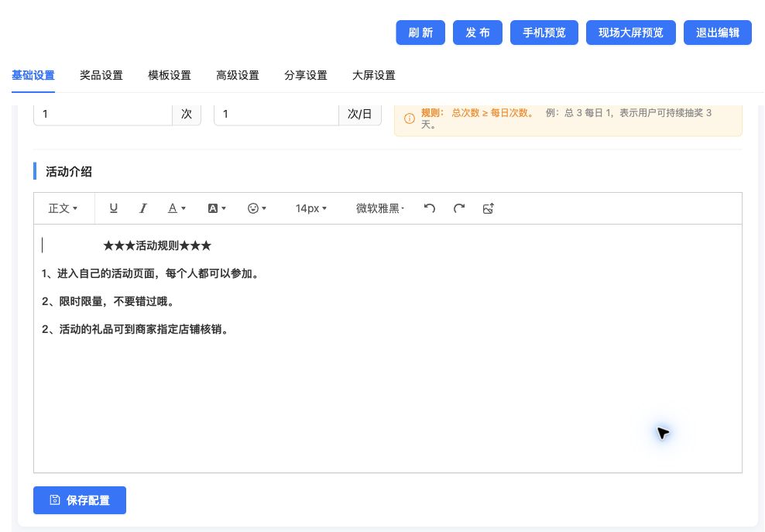Click the 活动介绍 section heading
The image size is (765, 532).
point(69,172)
